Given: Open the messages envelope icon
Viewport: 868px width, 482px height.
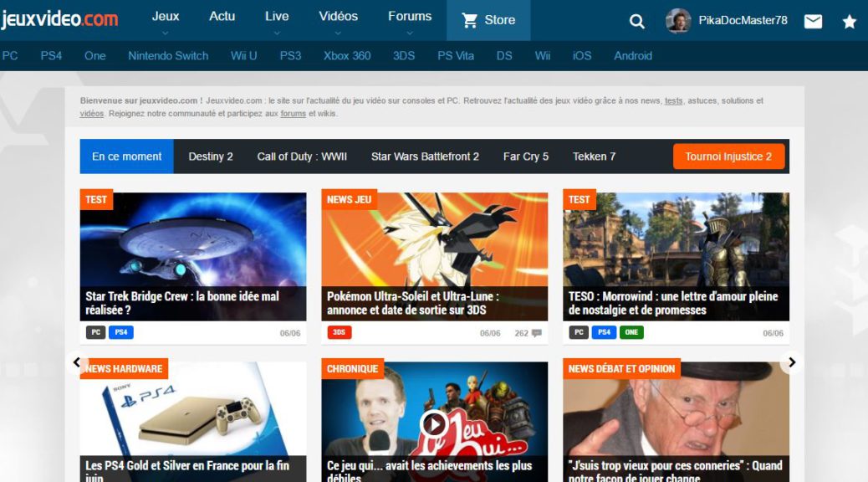Looking at the screenshot, I should click(813, 22).
